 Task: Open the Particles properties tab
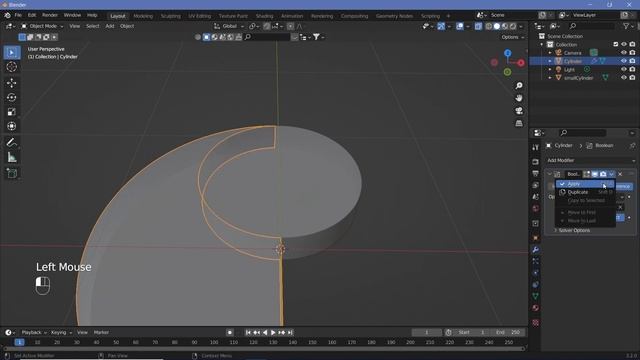(x=536, y=261)
